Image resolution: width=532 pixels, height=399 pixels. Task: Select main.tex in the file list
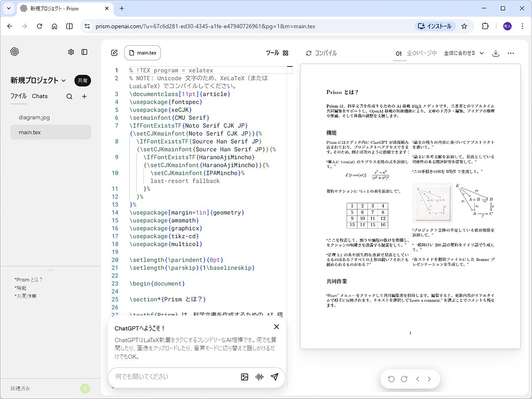point(51,132)
